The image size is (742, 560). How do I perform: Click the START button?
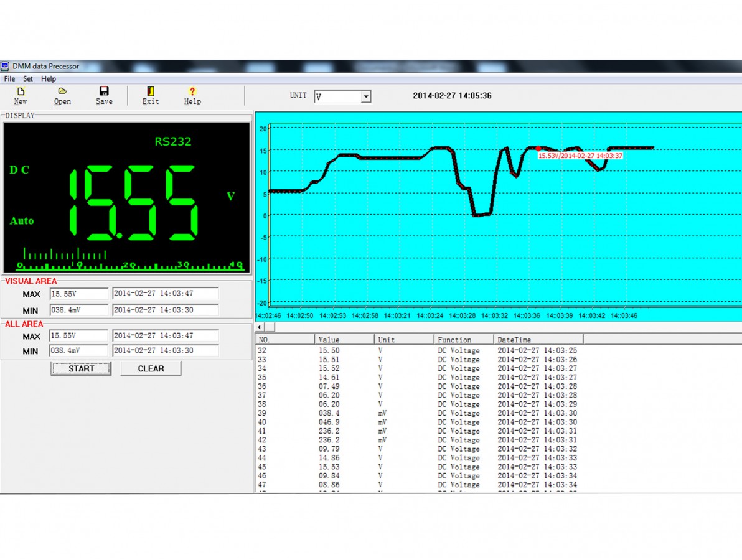pos(81,368)
